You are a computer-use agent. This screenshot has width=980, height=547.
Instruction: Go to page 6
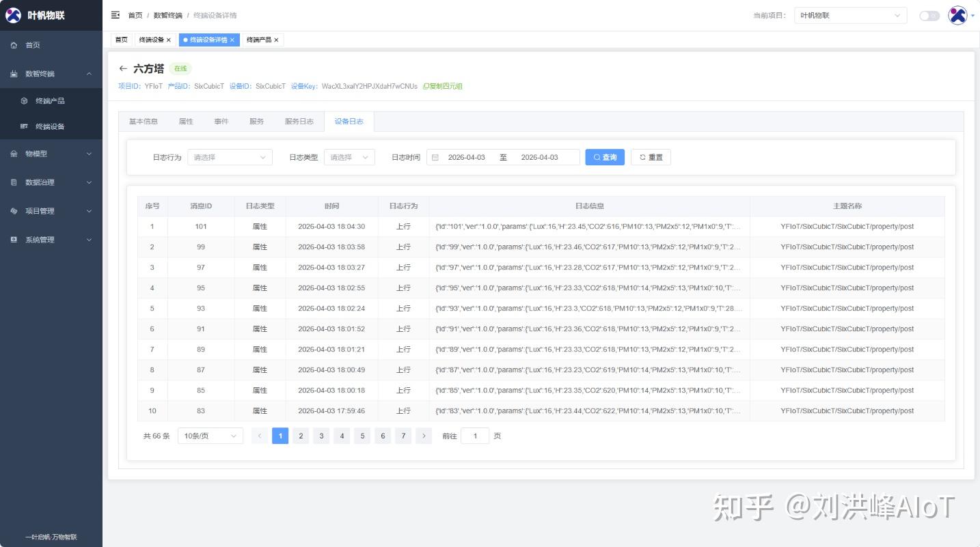click(x=383, y=436)
